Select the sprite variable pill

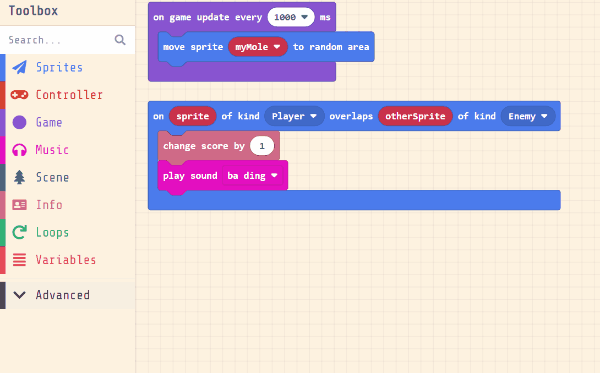coord(192,116)
